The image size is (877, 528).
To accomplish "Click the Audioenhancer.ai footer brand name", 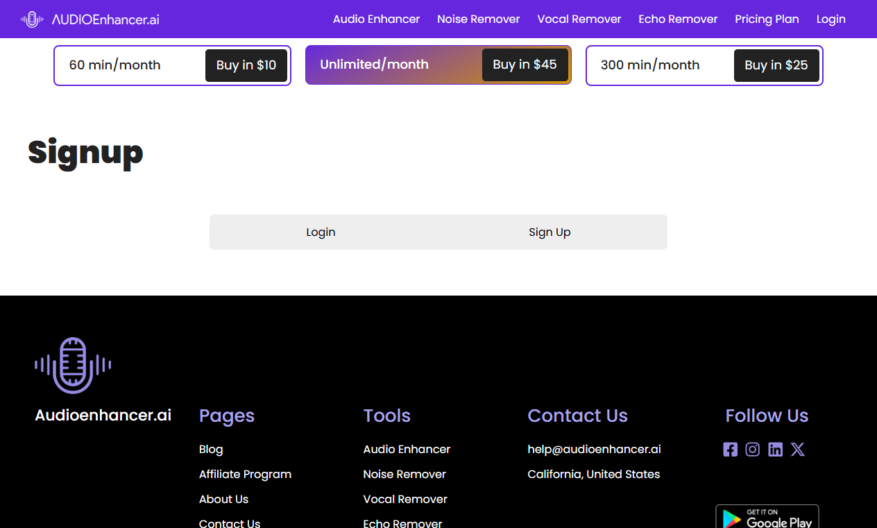I will point(103,415).
